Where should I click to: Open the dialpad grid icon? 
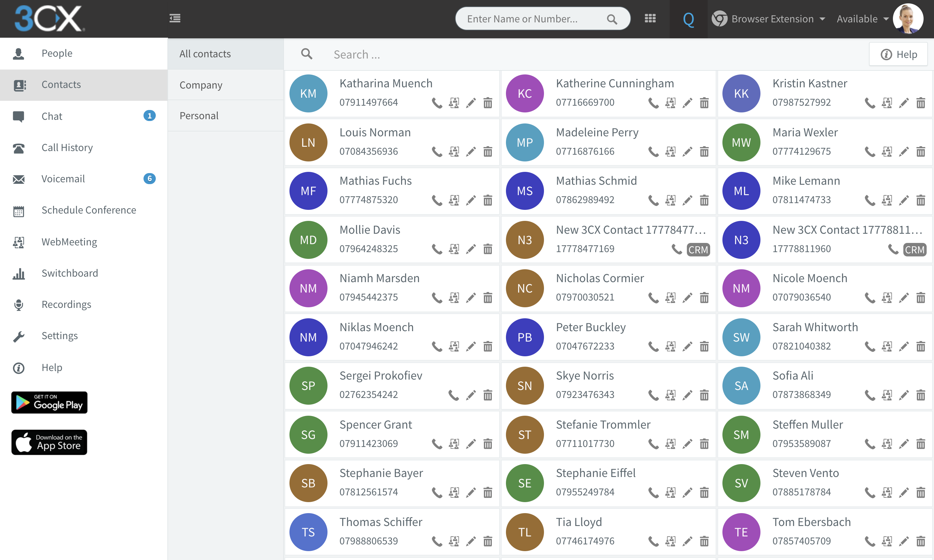pos(650,18)
